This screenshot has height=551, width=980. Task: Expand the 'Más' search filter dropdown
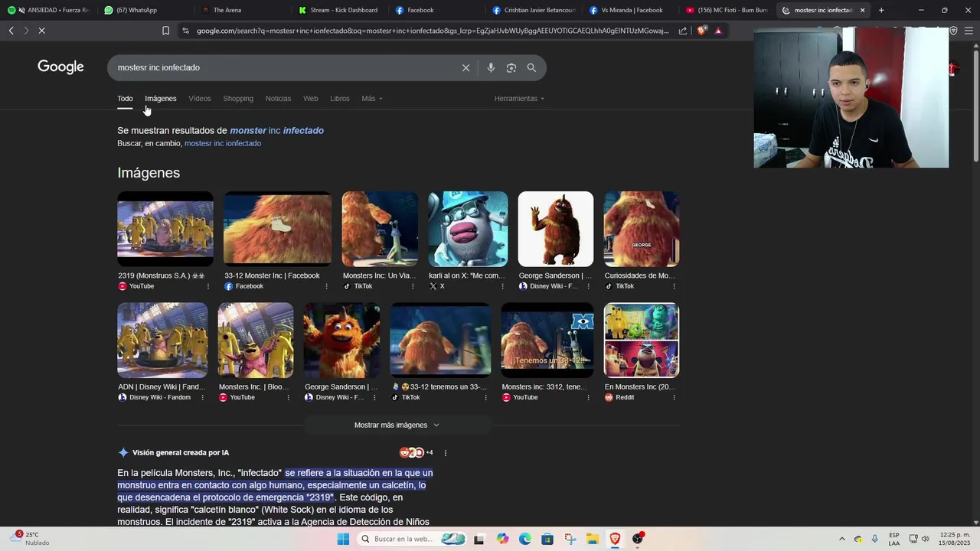[372, 98]
